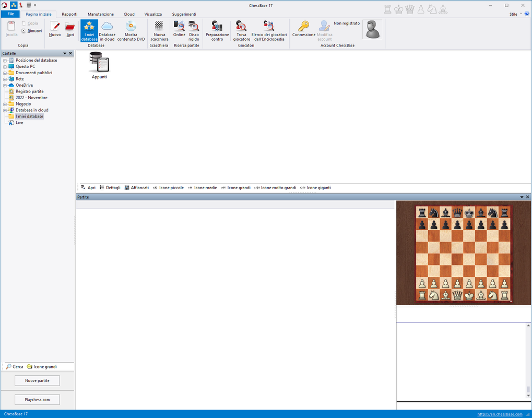The width and height of the screenshot is (532, 418).
Task: Click black queen on chessboard preview
Action: coord(457,213)
